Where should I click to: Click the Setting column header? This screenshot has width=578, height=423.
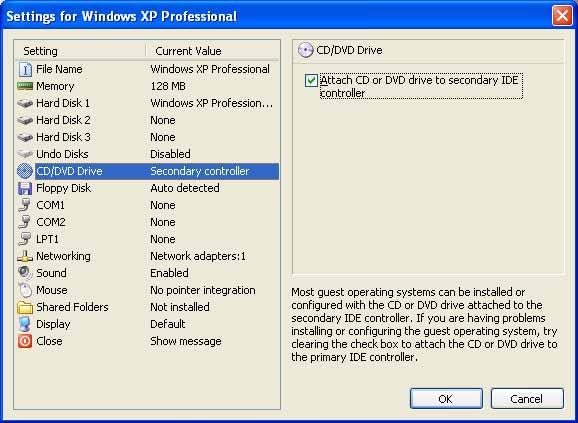80,51
